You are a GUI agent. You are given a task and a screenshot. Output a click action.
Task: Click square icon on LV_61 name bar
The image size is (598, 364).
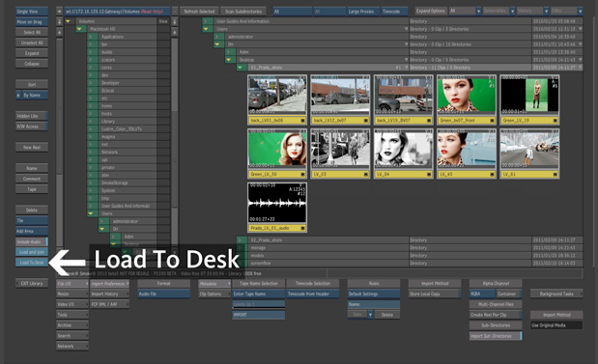555,174
